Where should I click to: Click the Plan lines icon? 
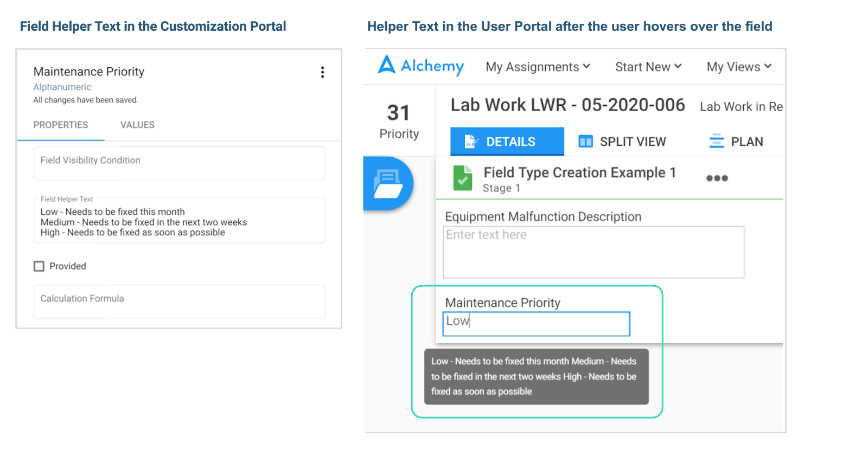coord(717,141)
